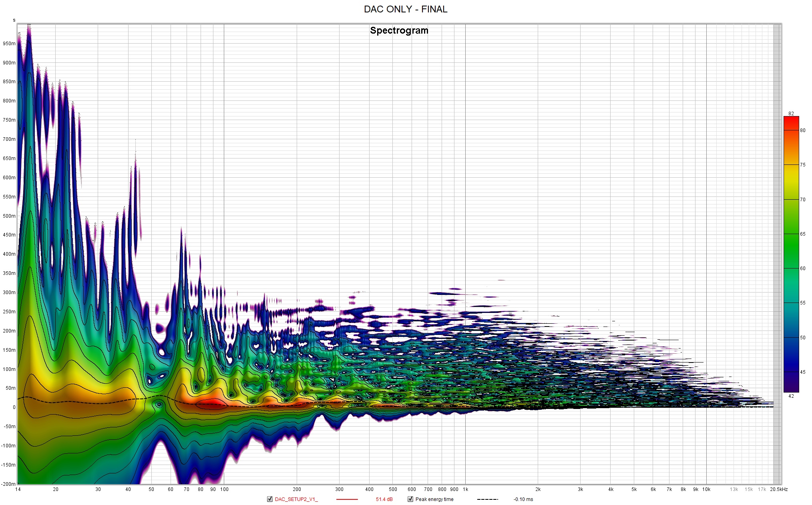Click the 500m time axis label

(9, 216)
